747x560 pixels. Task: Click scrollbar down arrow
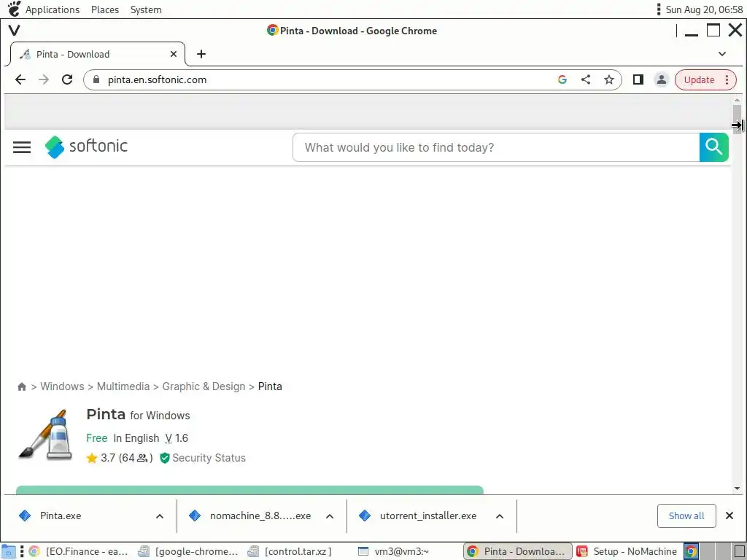tap(737, 489)
